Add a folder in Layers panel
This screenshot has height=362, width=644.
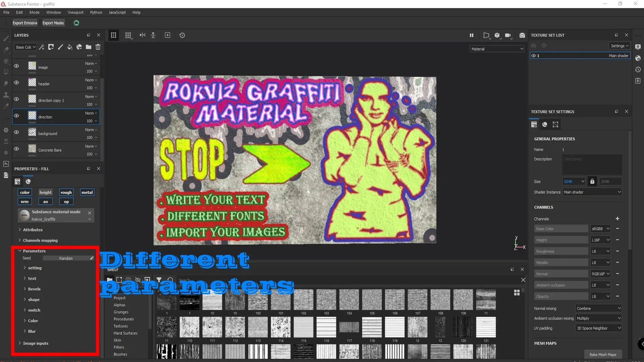click(x=89, y=47)
